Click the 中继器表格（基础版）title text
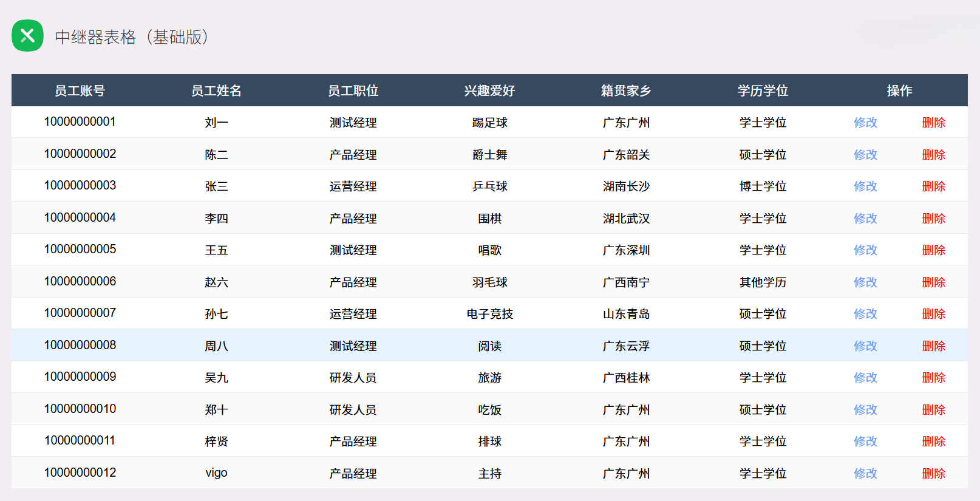This screenshot has height=501, width=980. [132, 37]
